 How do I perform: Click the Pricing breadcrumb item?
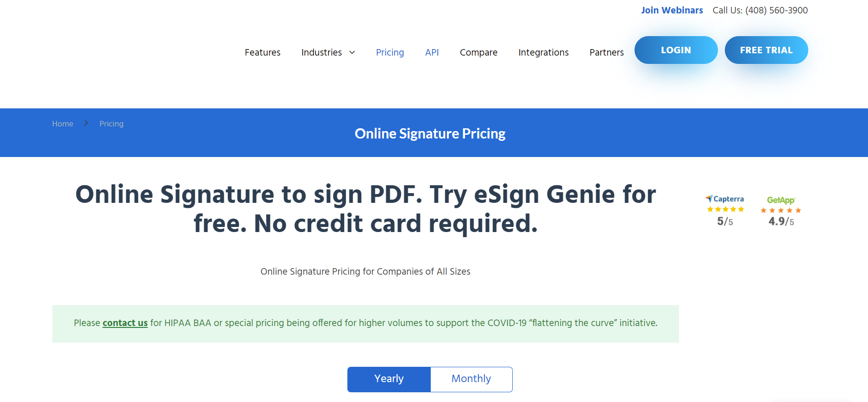click(111, 123)
